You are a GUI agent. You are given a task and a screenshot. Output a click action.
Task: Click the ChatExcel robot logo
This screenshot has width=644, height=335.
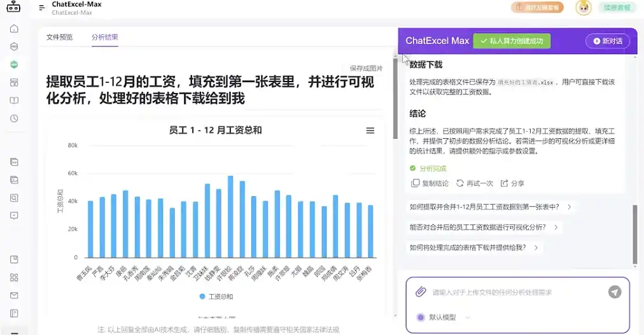tap(13, 6)
